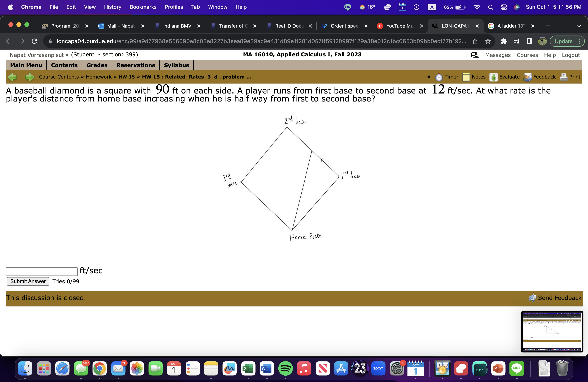Open Chrome extensions puzzle icon
This screenshot has height=382, width=588.
click(504, 41)
